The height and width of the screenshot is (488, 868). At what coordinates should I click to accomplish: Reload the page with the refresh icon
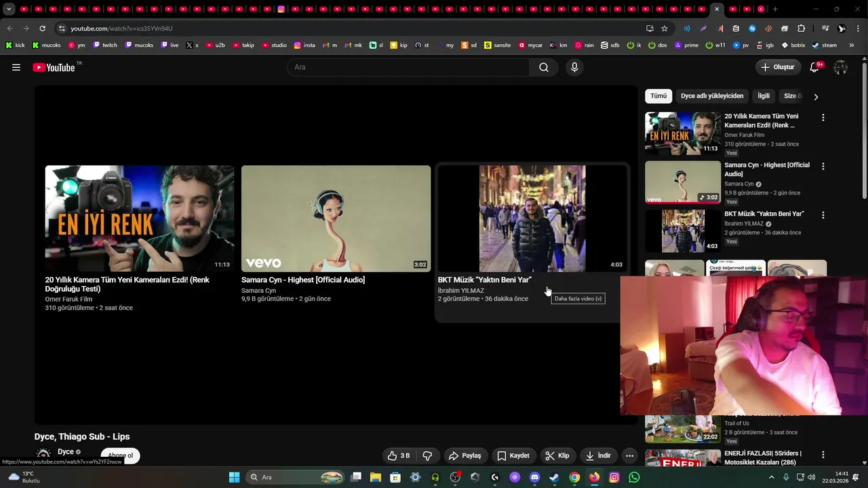tap(42, 28)
